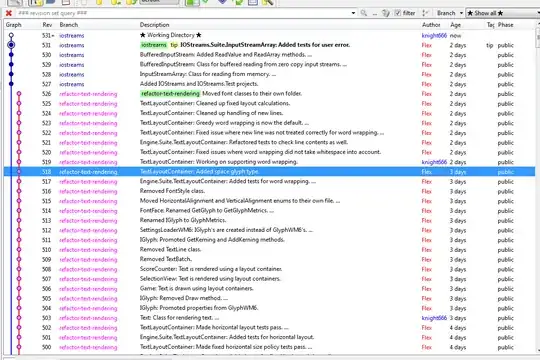This screenshot has height=360, width=540.
Task: Click the yellow tip label in description
Action: coord(174,45)
